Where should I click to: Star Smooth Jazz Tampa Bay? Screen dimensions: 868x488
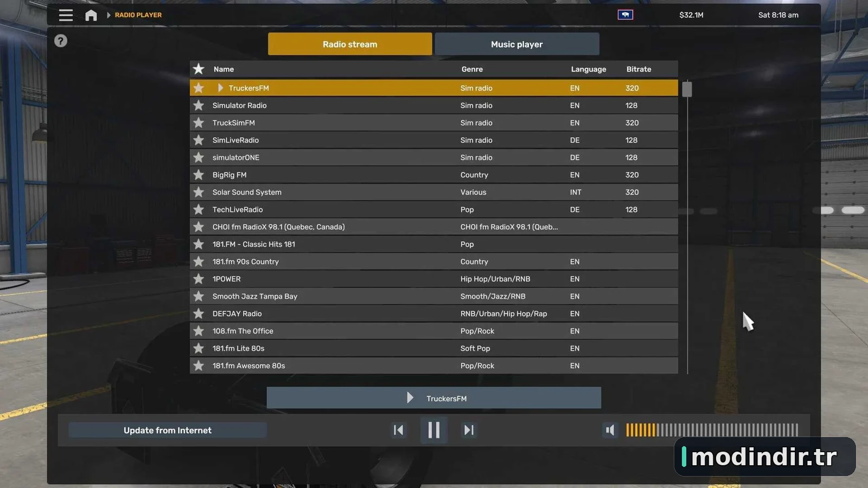coord(199,296)
